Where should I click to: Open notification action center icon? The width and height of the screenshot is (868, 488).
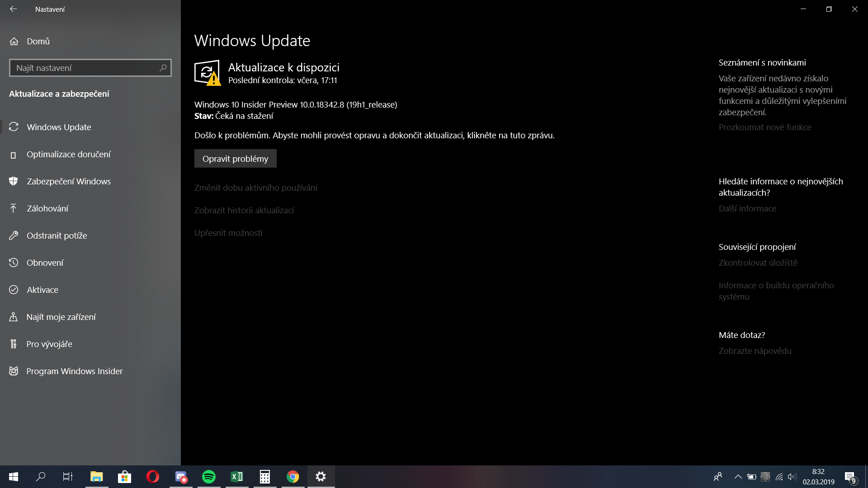coord(850,477)
